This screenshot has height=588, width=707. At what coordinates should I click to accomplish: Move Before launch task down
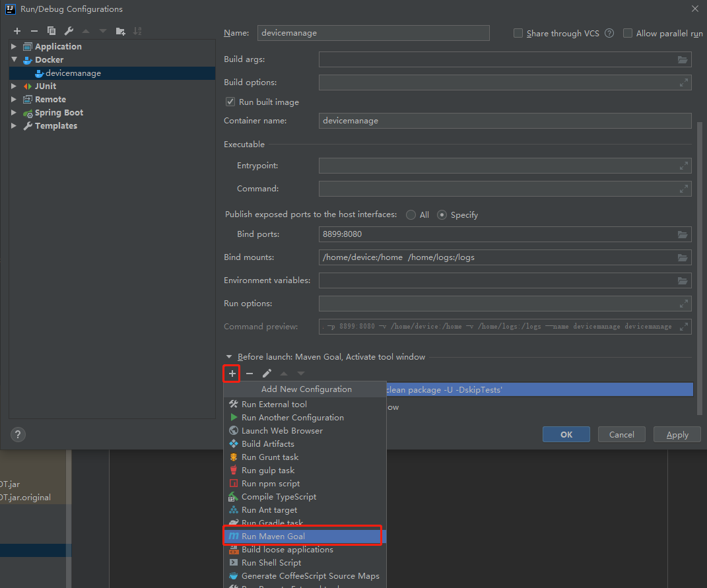pyautogui.click(x=301, y=374)
